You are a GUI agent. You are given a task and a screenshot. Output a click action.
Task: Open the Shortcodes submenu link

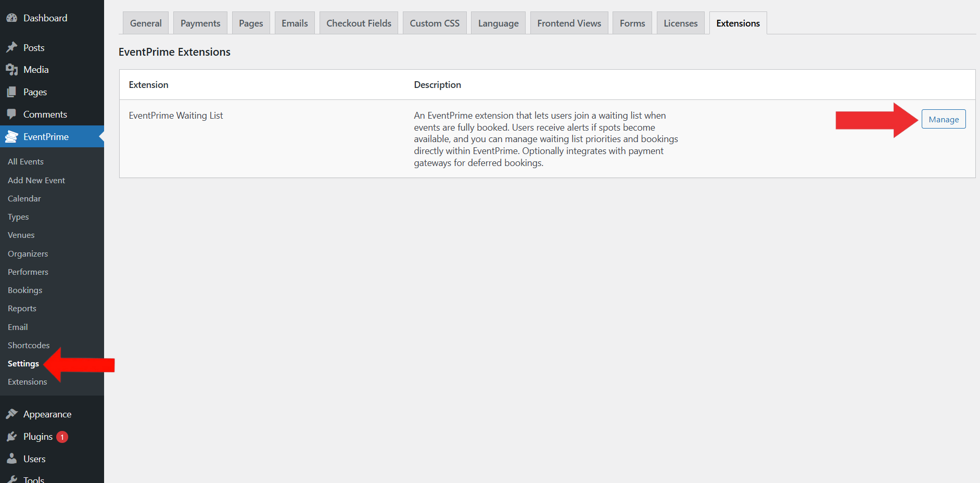(x=29, y=346)
